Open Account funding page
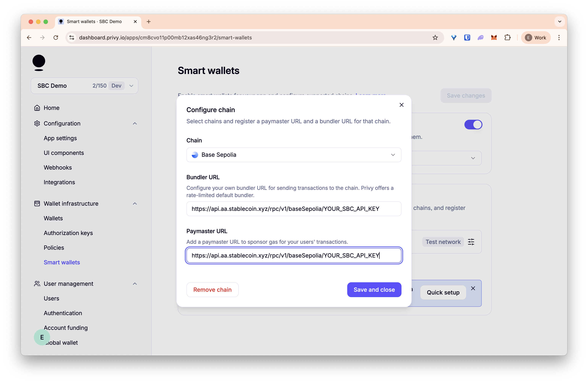Screen dimensions: 588x383 click(66, 328)
